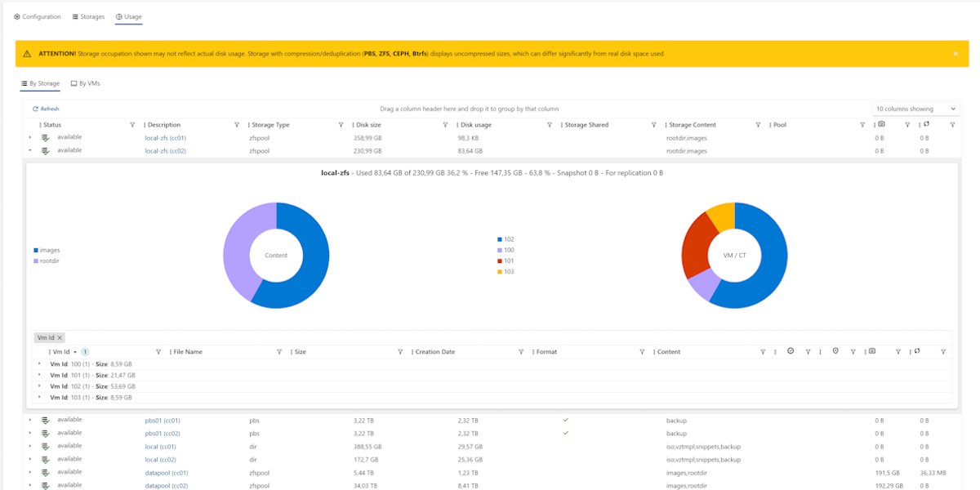
Task: Select the camera snapshot column icon
Action: (880, 125)
